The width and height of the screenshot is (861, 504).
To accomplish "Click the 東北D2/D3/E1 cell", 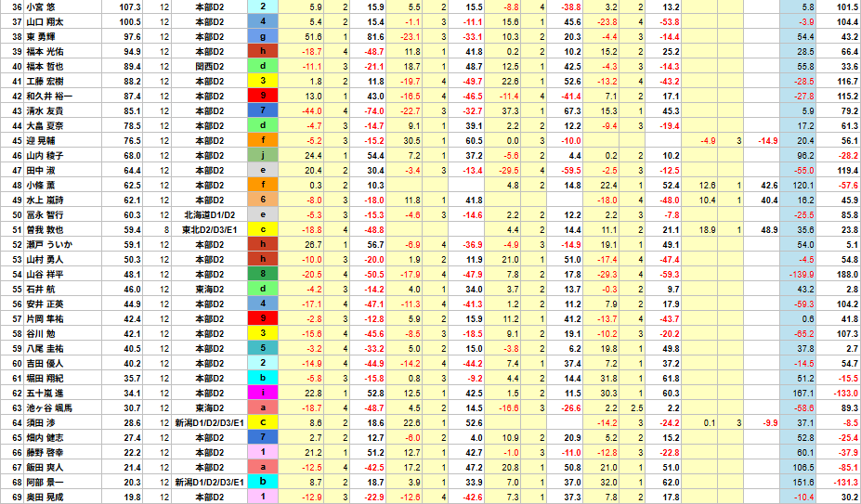I will pos(210,230).
